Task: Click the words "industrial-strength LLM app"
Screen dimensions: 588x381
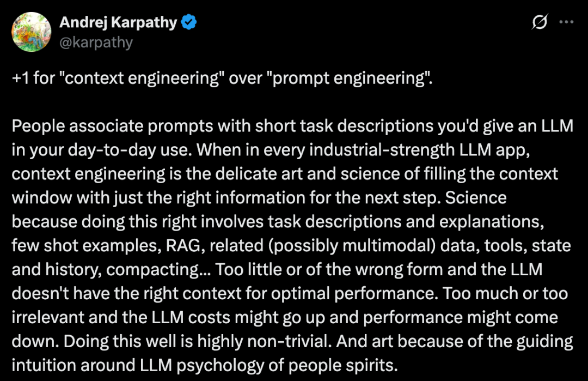Action: point(419,150)
